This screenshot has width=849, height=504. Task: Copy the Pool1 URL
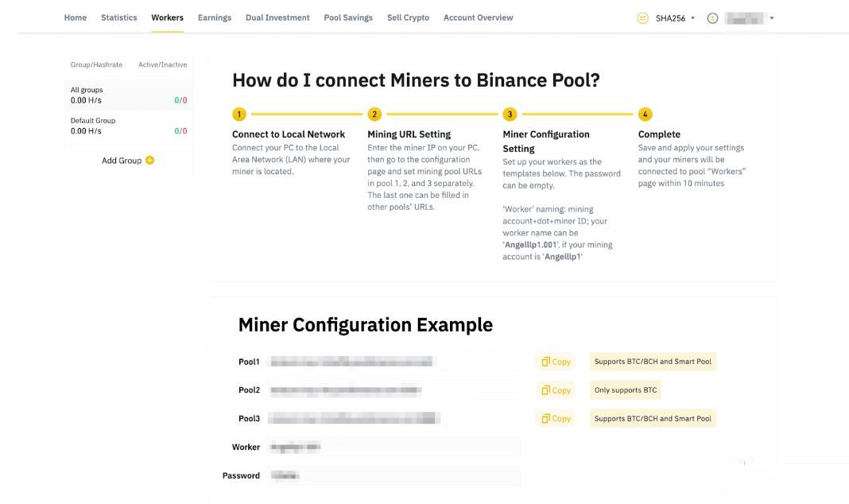click(556, 362)
